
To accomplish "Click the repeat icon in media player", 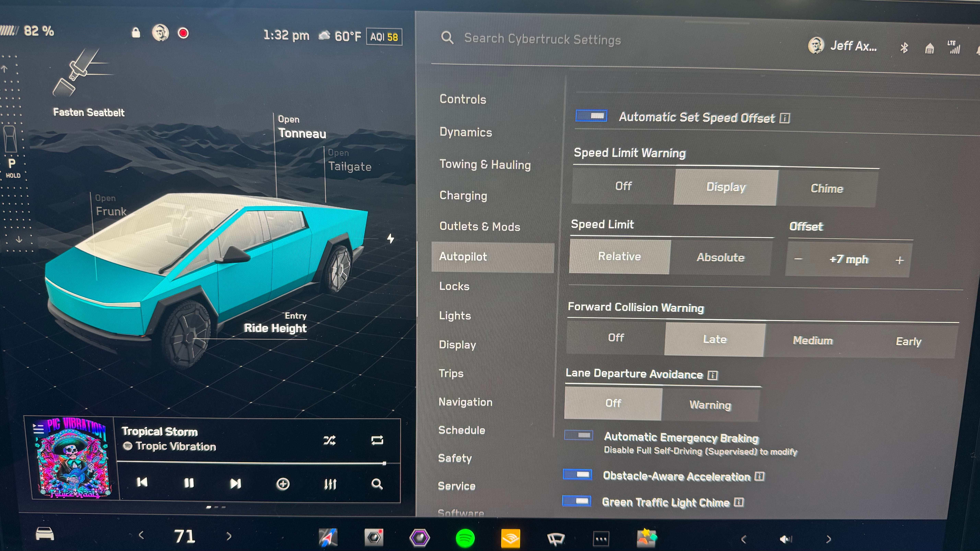I will click(x=377, y=440).
